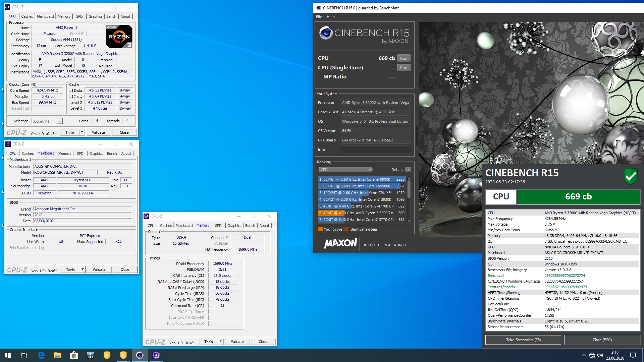This screenshot has width=644, height=362.
Task: Click the Identical System legend swatch
Action: (346, 229)
